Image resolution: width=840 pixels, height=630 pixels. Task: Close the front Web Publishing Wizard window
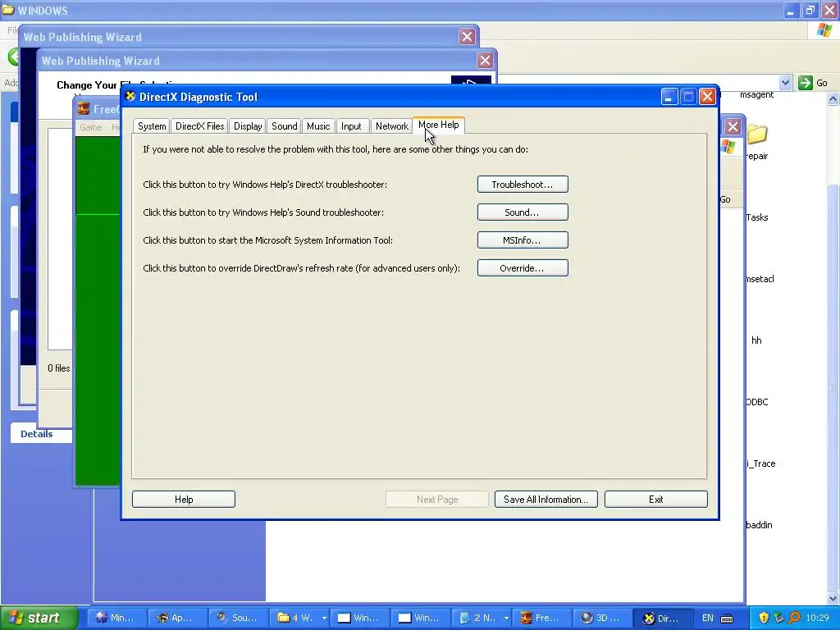click(x=485, y=61)
